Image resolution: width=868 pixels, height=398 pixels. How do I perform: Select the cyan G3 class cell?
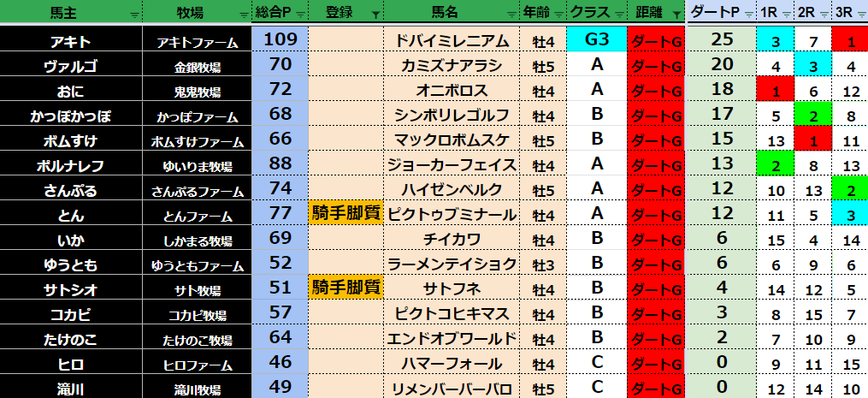597,39
